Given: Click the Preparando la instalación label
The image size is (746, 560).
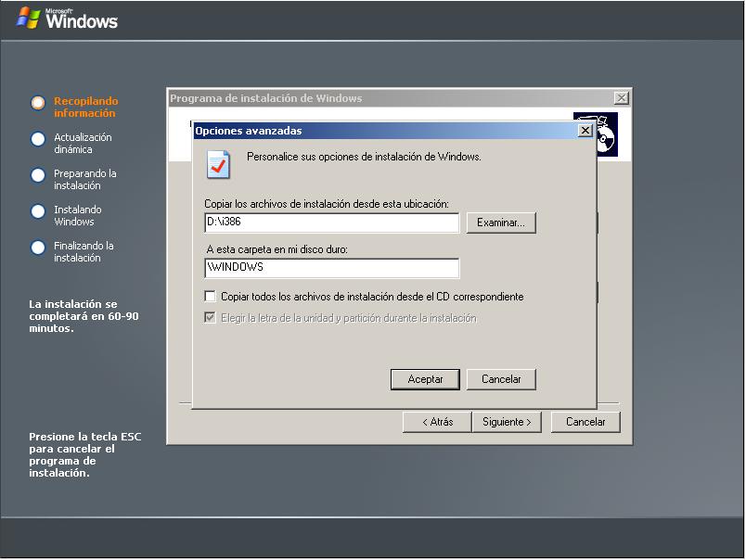Looking at the screenshot, I should coord(85,179).
